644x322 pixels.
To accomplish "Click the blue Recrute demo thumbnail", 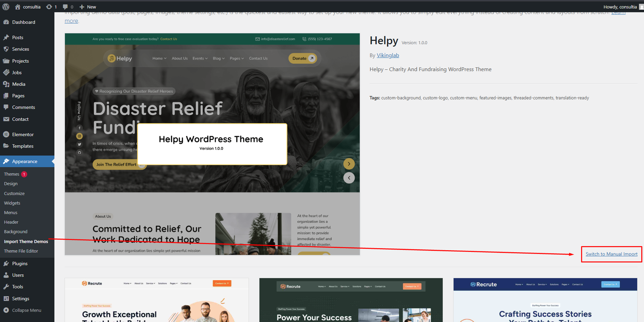I will click(545, 300).
